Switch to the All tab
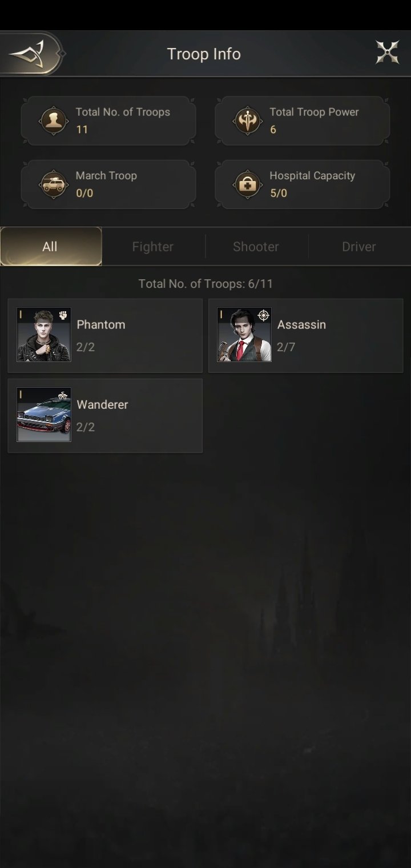Screen dimensions: 411x868 [x=51, y=247]
